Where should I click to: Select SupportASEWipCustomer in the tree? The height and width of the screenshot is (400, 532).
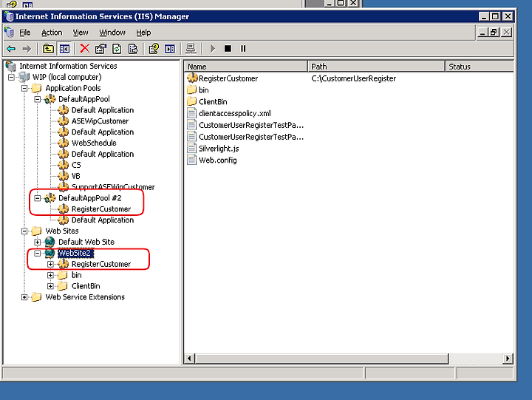113,187
